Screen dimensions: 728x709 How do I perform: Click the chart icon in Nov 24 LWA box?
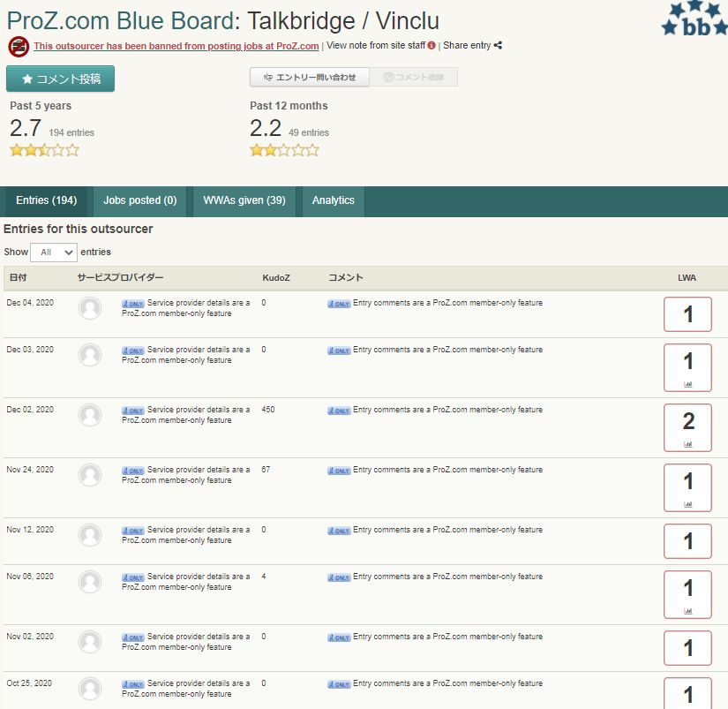[x=688, y=504]
